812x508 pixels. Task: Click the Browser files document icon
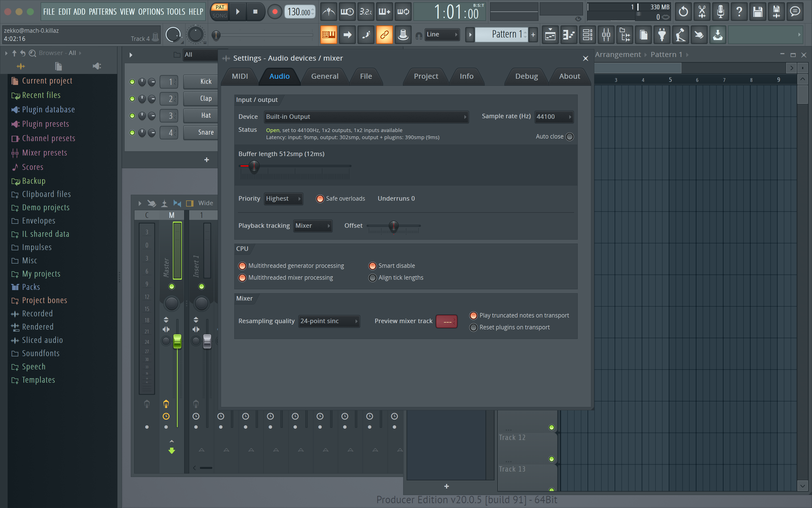tap(58, 66)
